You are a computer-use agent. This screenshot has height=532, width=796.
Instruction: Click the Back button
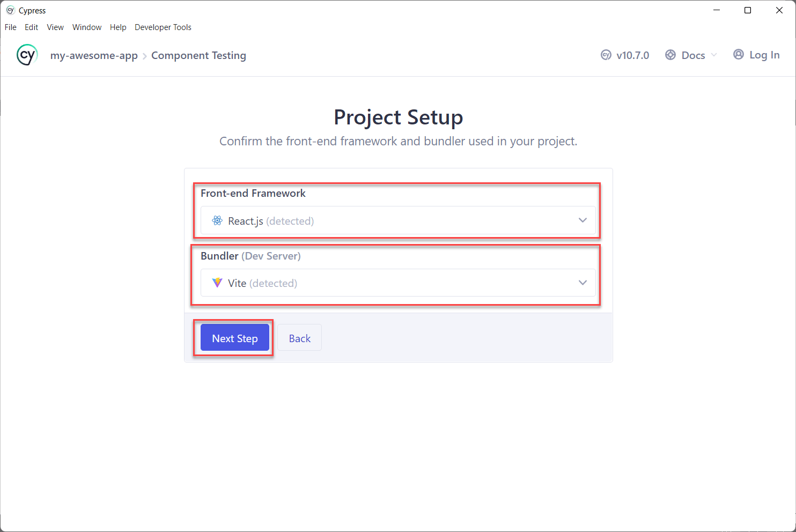[299, 338]
